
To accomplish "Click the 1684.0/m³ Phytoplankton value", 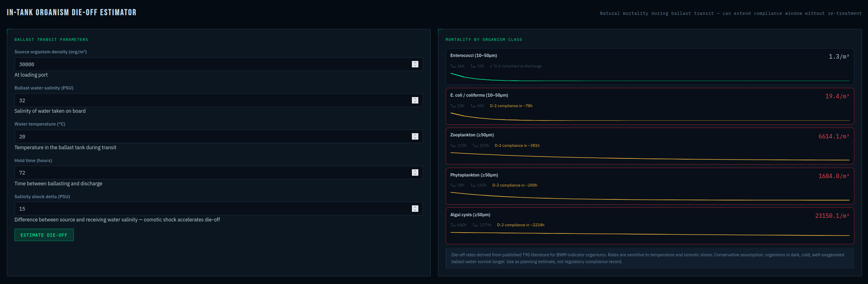I will 834,176.
